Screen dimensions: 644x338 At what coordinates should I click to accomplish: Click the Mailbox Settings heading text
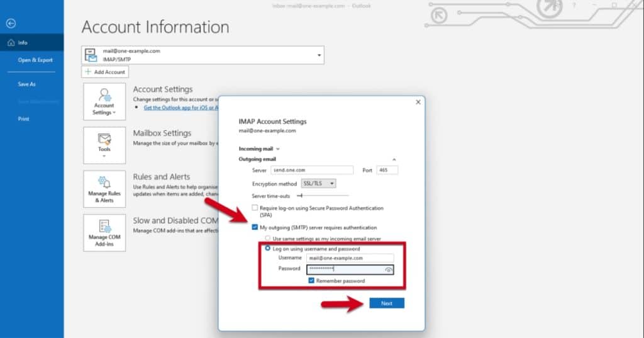pyautogui.click(x=162, y=133)
